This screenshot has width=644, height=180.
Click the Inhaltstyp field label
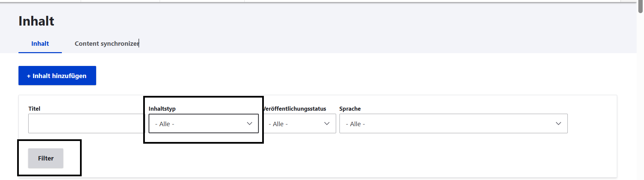tap(162, 109)
